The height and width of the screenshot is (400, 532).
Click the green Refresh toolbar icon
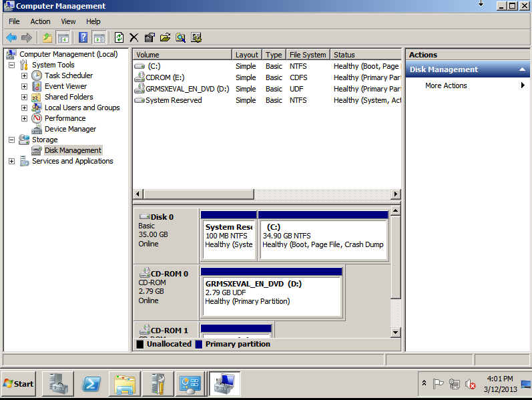pos(119,37)
